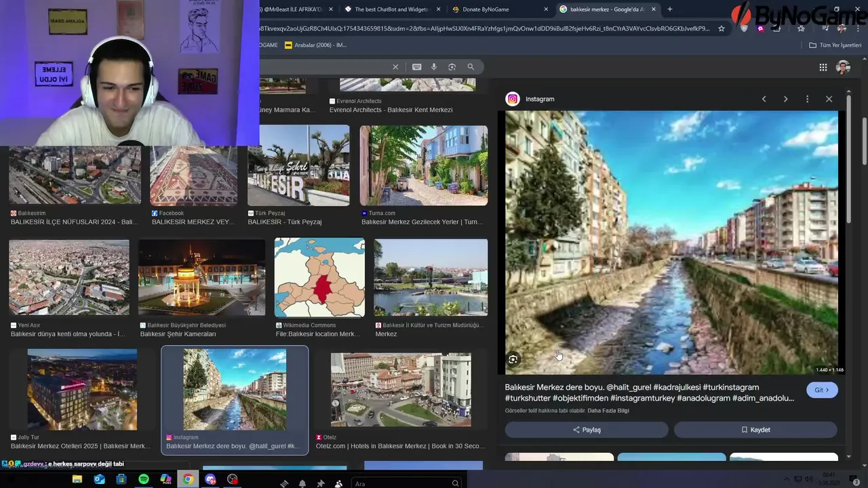Select the Instagram dere boyu thumbnail
The height and width of the screenshot is (488, 868).
click(x=235, y=390)
